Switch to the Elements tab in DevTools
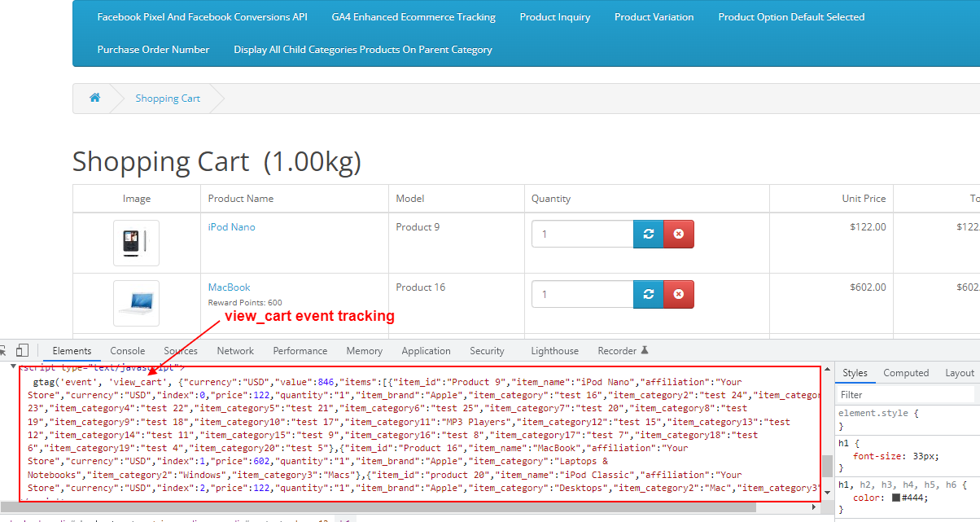 (72, 351)
